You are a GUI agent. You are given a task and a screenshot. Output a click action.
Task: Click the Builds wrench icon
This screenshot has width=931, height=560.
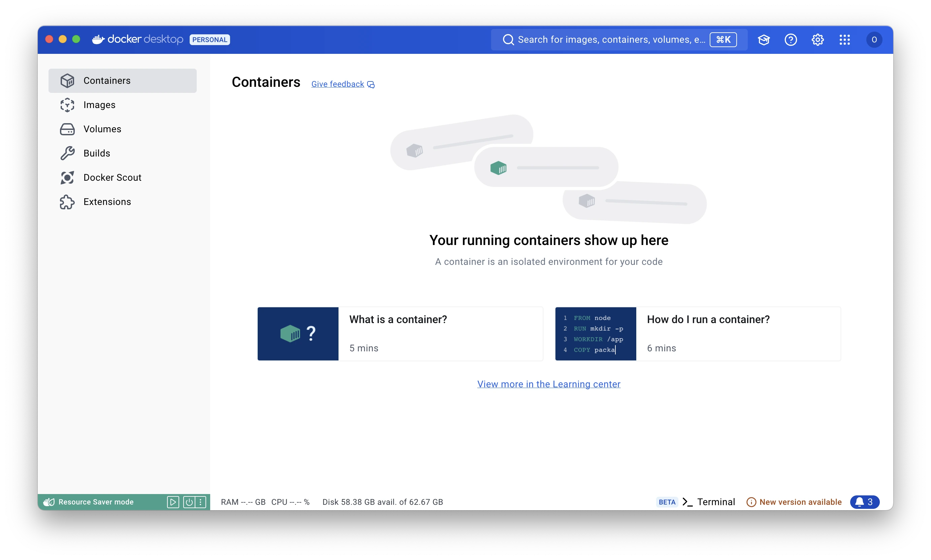[x=67, y=153]
